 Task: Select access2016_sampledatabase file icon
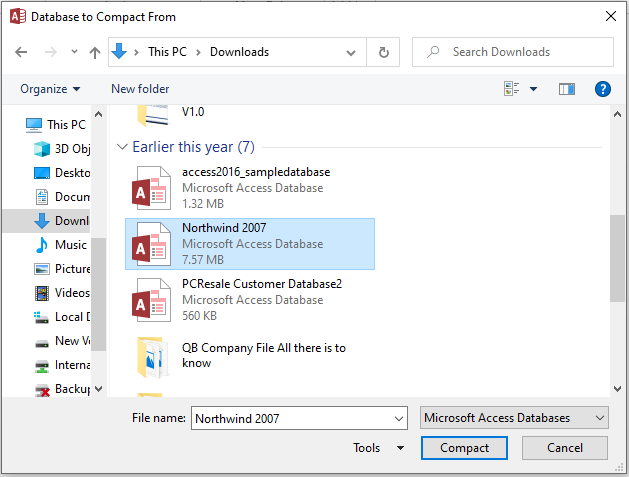pyautogui.click(x=151, y=188)
